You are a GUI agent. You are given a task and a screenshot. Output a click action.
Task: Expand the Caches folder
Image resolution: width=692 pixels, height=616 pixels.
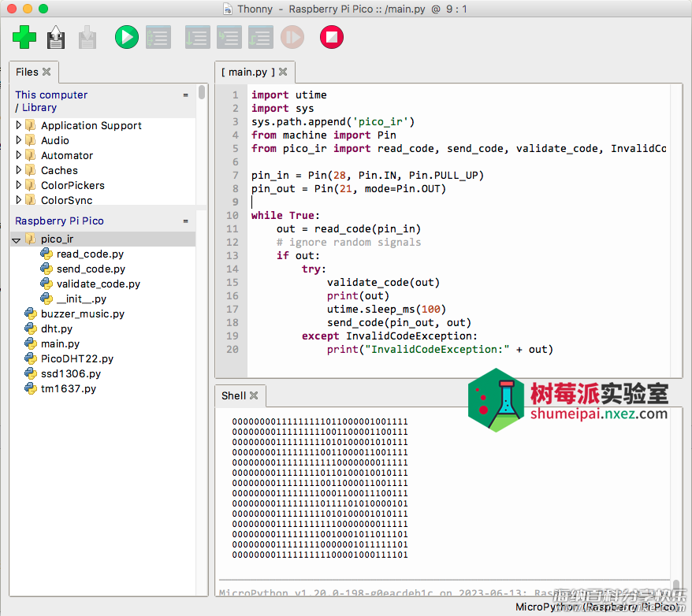pos(18,170)
